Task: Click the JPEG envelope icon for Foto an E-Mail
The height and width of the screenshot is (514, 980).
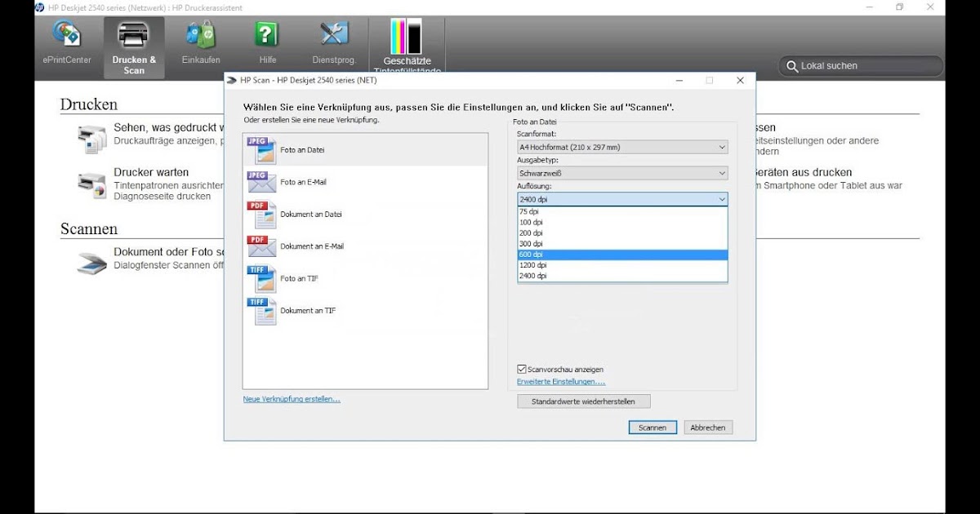Action: (261, 182)
